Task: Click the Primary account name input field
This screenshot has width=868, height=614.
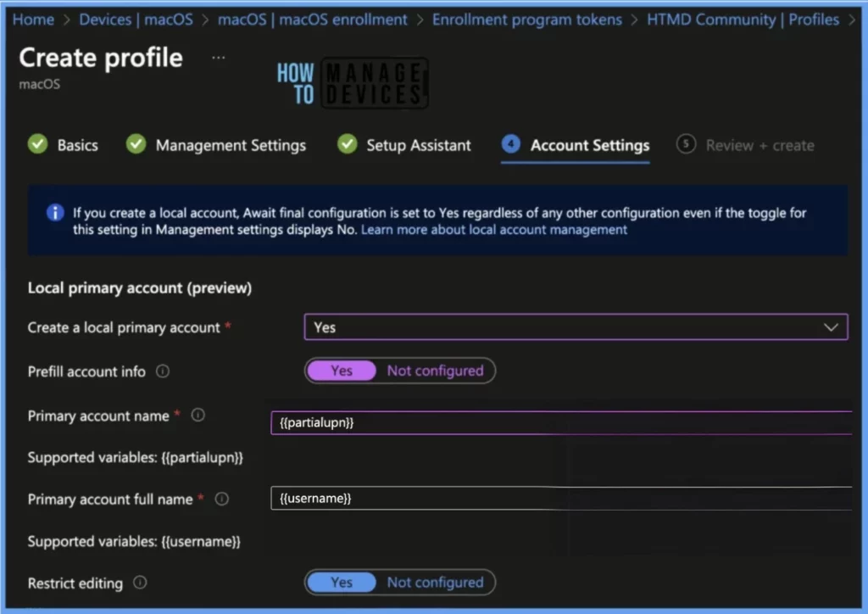Action: coord(559,422)
